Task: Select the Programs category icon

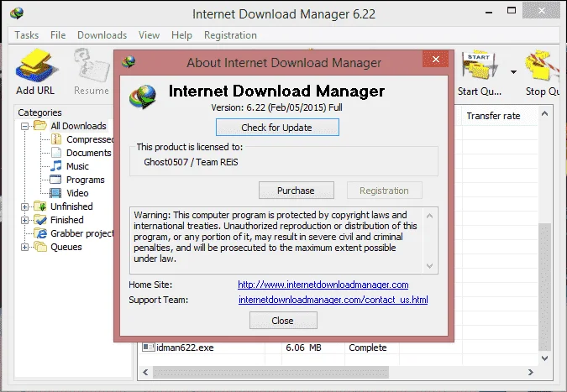Action: tap(55, 179)
